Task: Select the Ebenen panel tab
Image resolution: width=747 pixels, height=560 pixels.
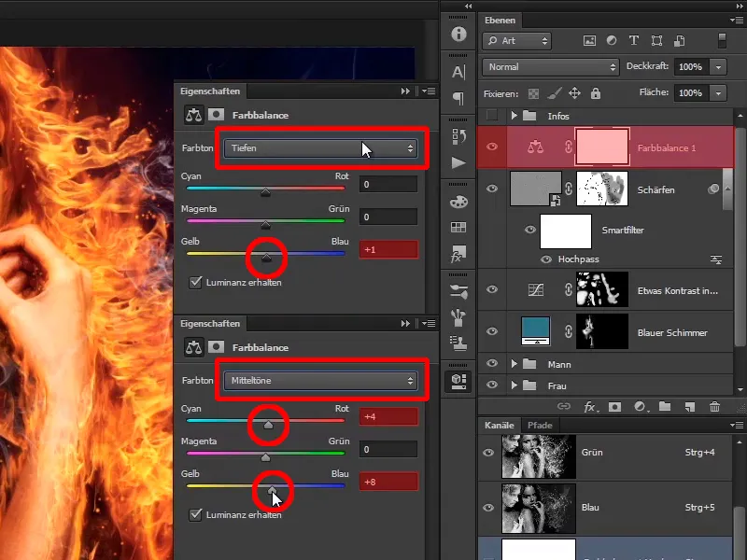Action: click(x=500, y=20)
